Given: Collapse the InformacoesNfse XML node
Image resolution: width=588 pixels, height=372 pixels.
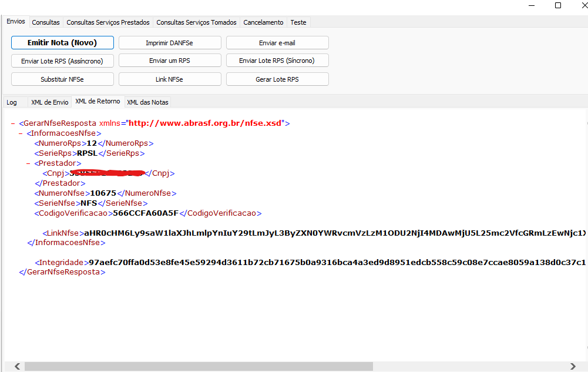Looking at the screenshot, I should [21, 133].
